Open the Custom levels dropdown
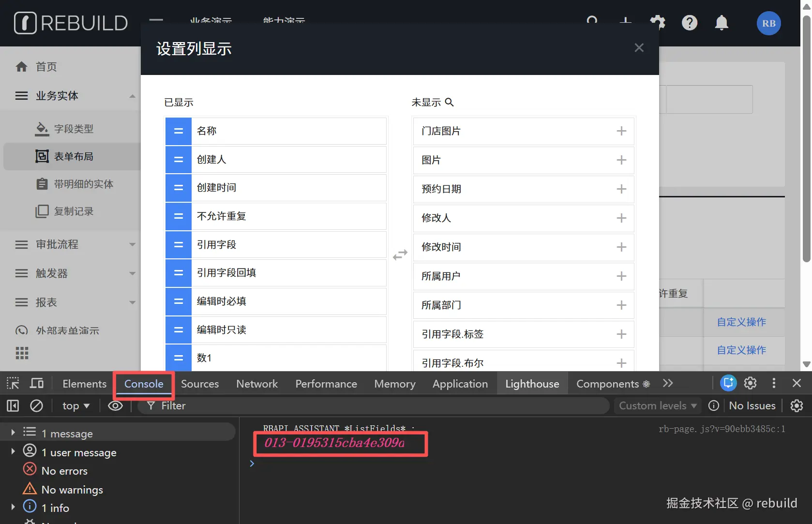Image resolution: width=812 pixels, height=524 pixels. (657, 406)
